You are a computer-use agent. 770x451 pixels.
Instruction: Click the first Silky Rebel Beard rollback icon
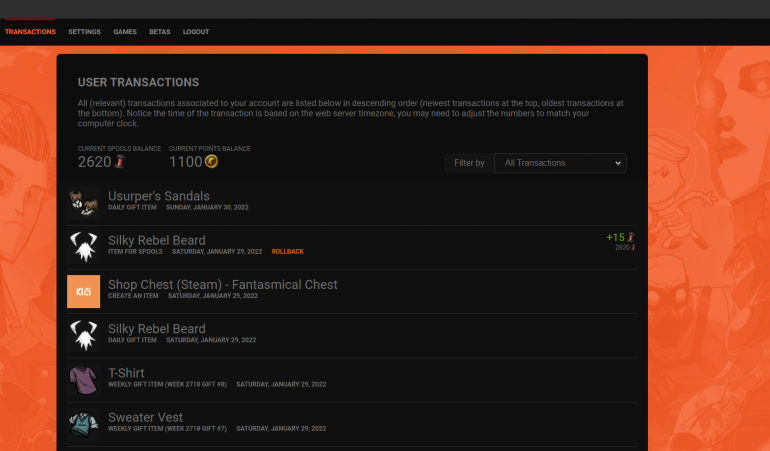tap(83, 247)
